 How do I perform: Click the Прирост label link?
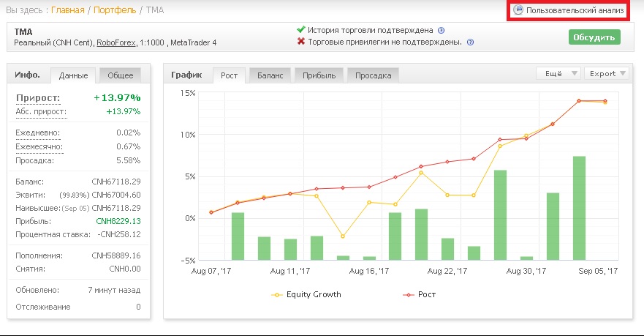coord(38,98)
